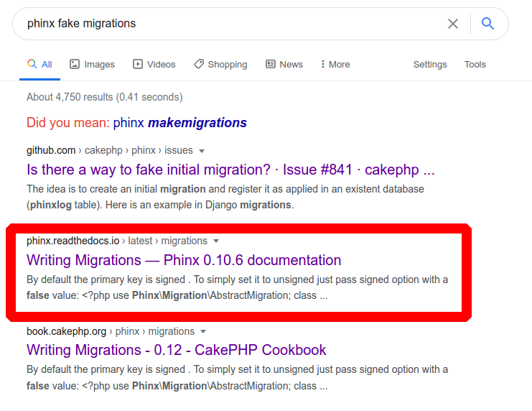Select the All results tab
Image resolution: width=532 pixels, height=411 pixels.
pyautogui.click(x=39, y=64)
